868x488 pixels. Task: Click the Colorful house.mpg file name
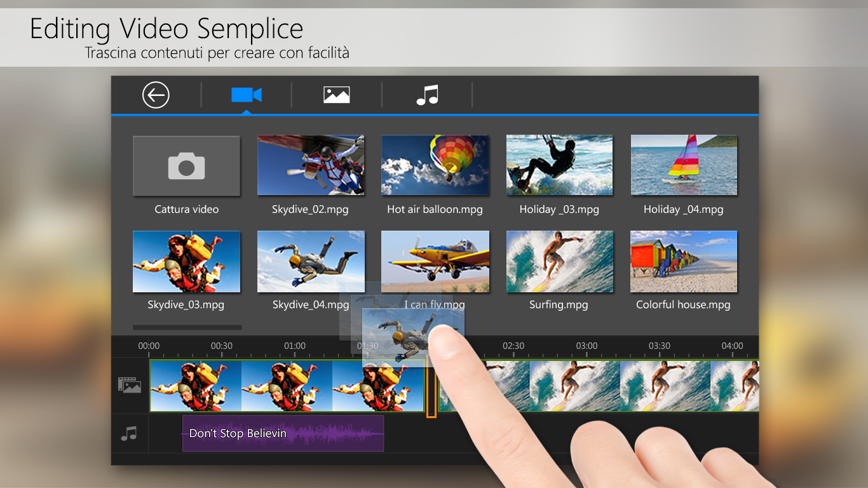[683, 304]
